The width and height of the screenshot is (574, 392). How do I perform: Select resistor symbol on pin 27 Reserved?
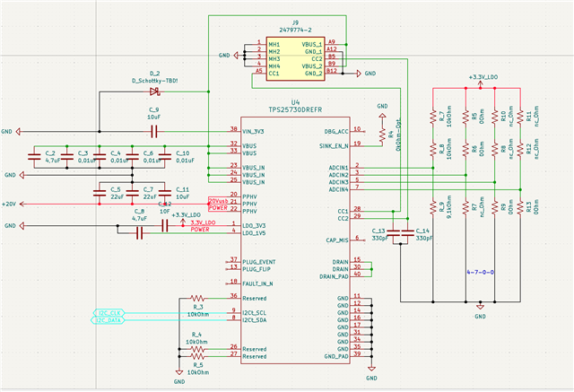click(x=197, y=356)
